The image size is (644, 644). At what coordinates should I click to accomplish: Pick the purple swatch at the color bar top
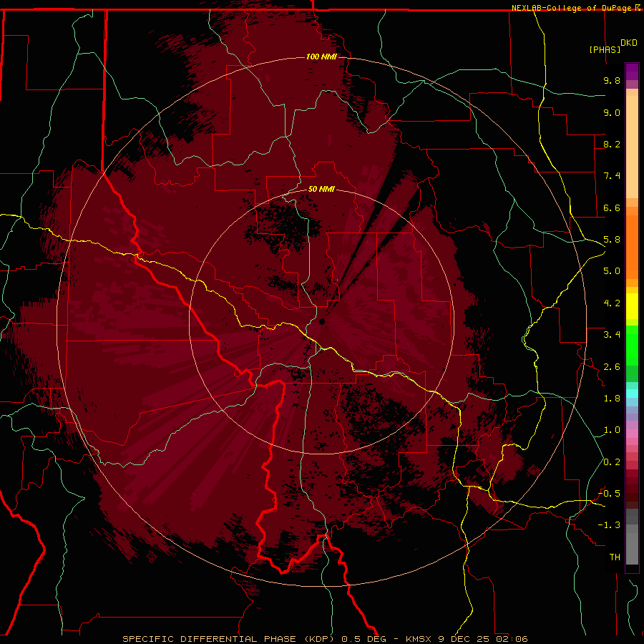tap(632, 72)
